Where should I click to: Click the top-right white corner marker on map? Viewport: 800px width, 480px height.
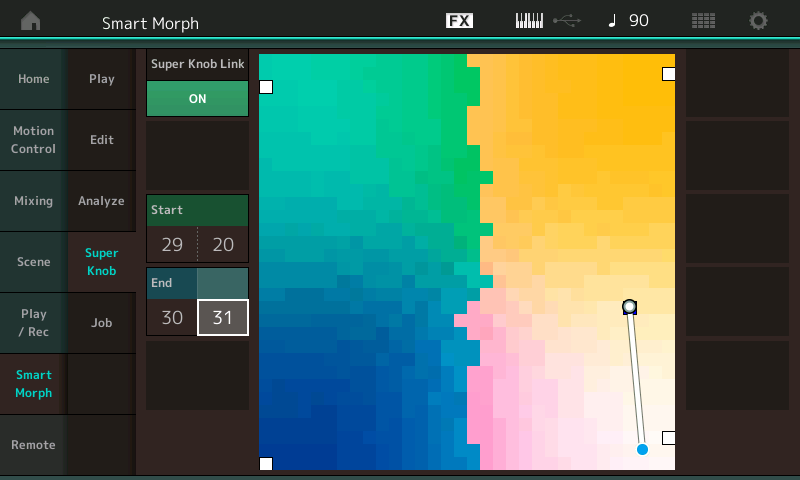(x=668, y=74)
